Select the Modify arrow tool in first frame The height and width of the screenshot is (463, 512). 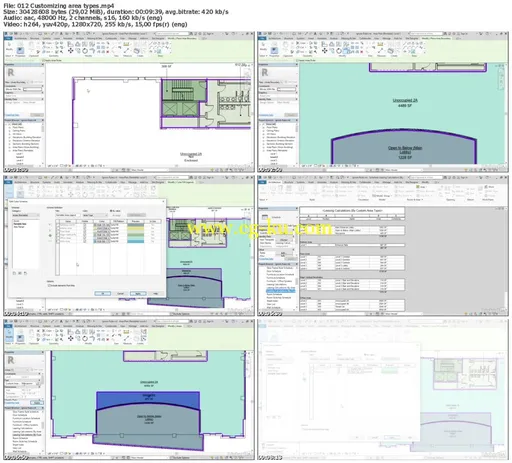[9, 45]
